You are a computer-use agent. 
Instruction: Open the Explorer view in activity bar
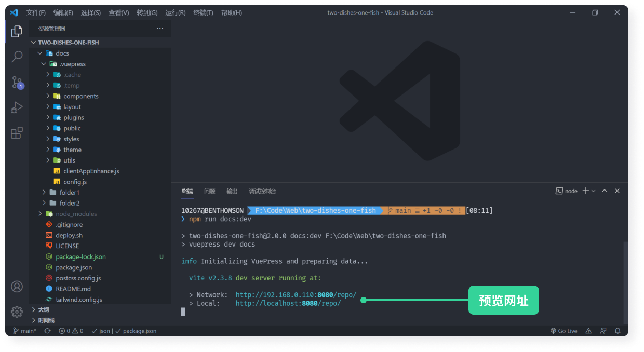17,31
